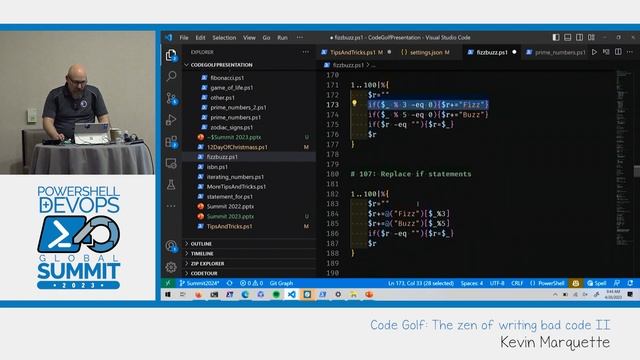The height and width of the screenshot is (360, 640).
Task: Click the lightbulb code action on line 173
Action: coord(354,104)
